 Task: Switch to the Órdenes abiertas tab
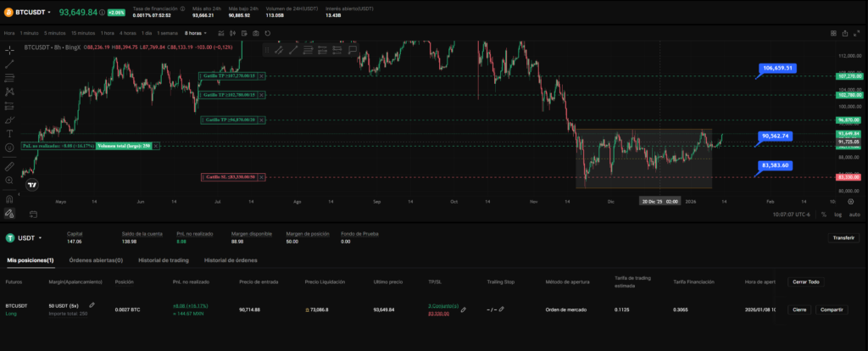(96, 260)
